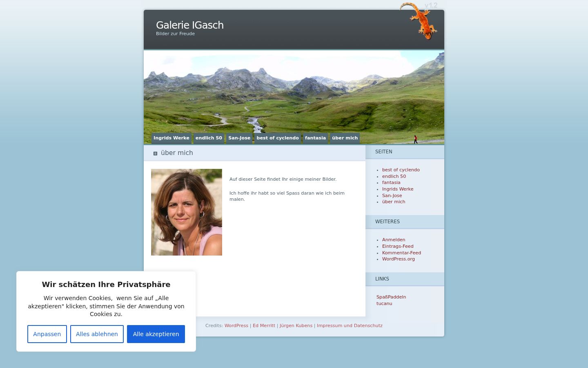Select the 'endlich 50' navigation tab

pyautogui.click(x=209, y=138)
